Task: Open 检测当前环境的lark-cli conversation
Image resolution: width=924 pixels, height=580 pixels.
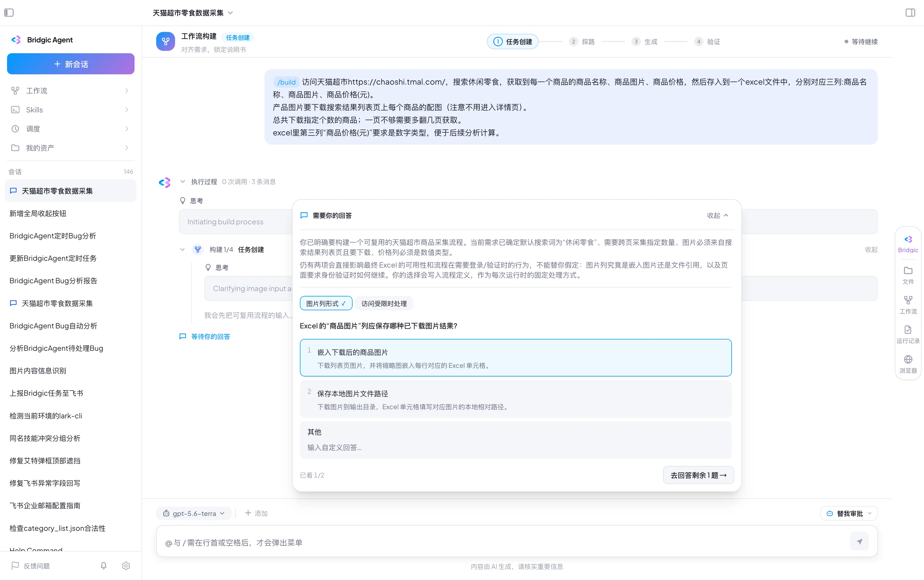Action: (x=71, y=415)
